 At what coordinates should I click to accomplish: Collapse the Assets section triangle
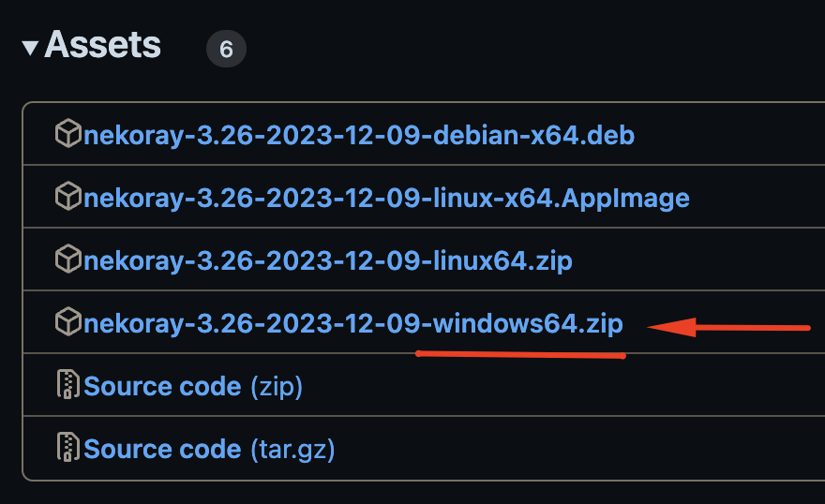click(30, 47)
